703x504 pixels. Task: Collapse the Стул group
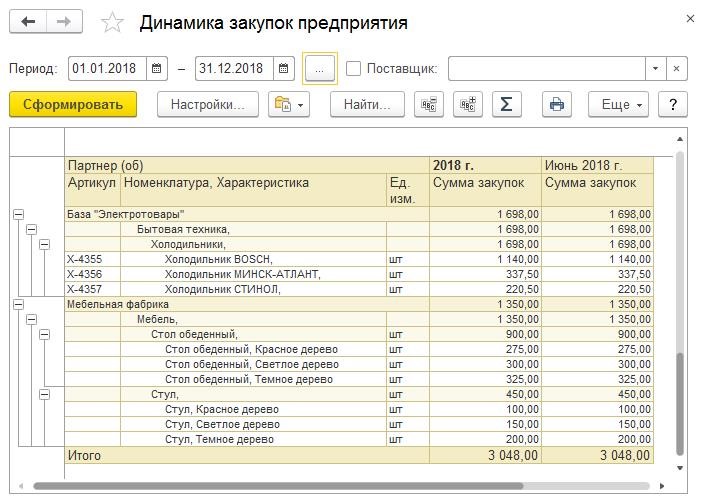[x=44, y=395]
